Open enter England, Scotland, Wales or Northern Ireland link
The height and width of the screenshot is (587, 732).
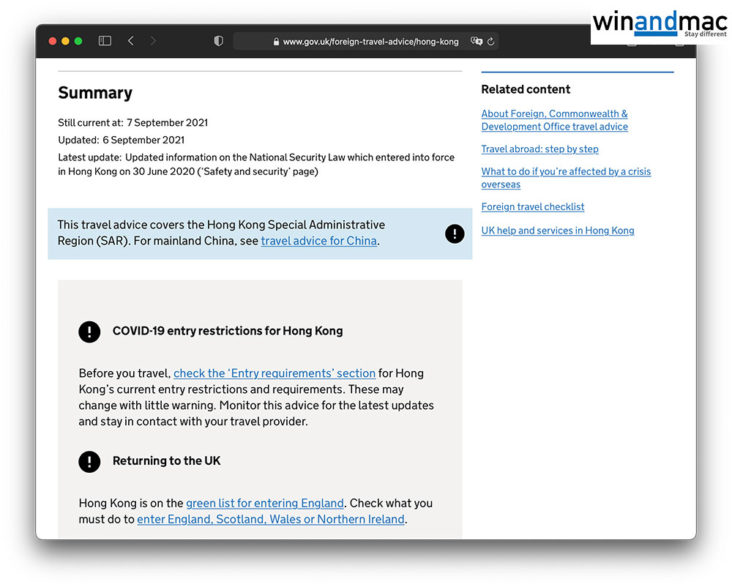point(270,520)
